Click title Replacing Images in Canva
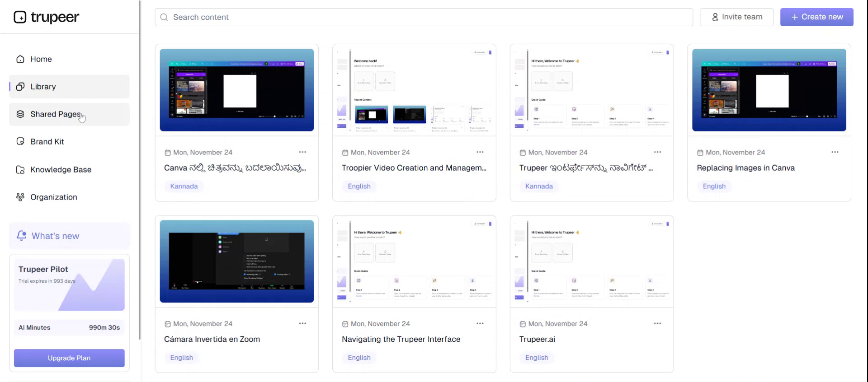The image size is (868, 382). point(745,168)
